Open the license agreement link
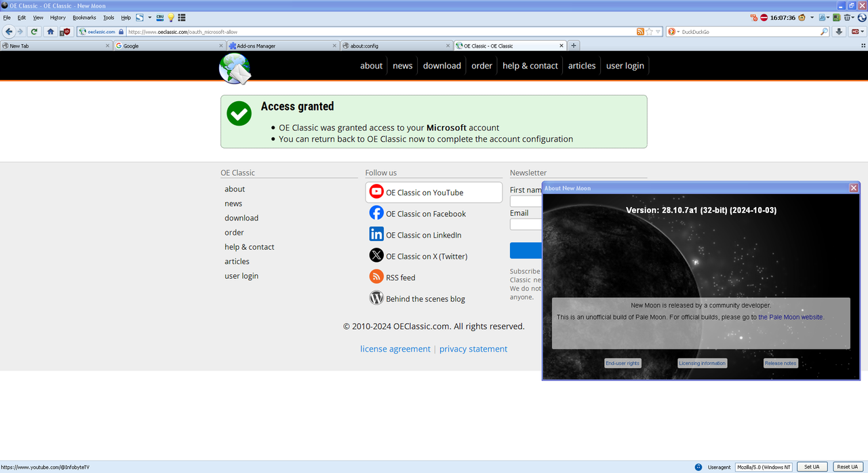868x473 pixels. tap(395, 349)
